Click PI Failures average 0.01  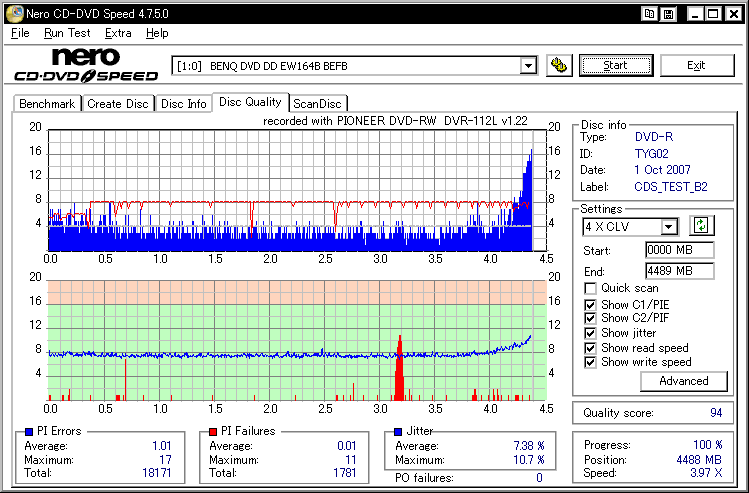pyautogui.click(x=346, y=446)
